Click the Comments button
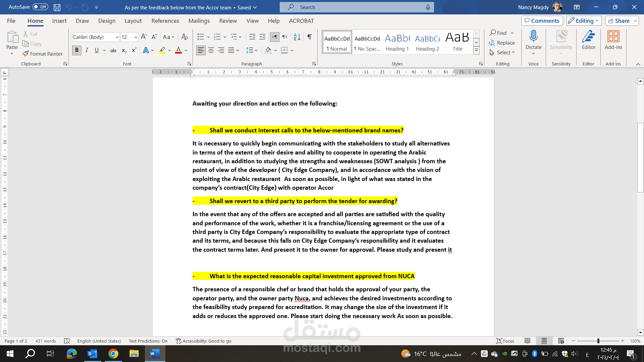Viewport: 644px width, 362px height. click(542, 21)
